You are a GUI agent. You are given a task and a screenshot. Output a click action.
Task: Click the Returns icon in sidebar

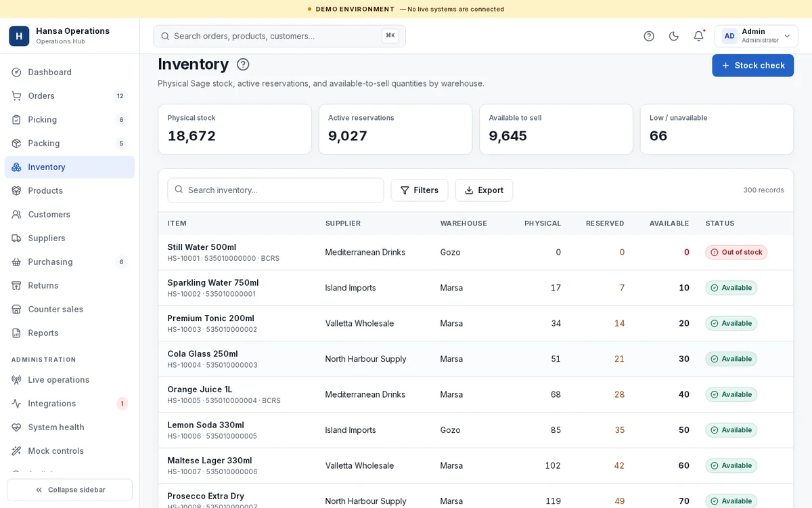click(x=16, y=285)
